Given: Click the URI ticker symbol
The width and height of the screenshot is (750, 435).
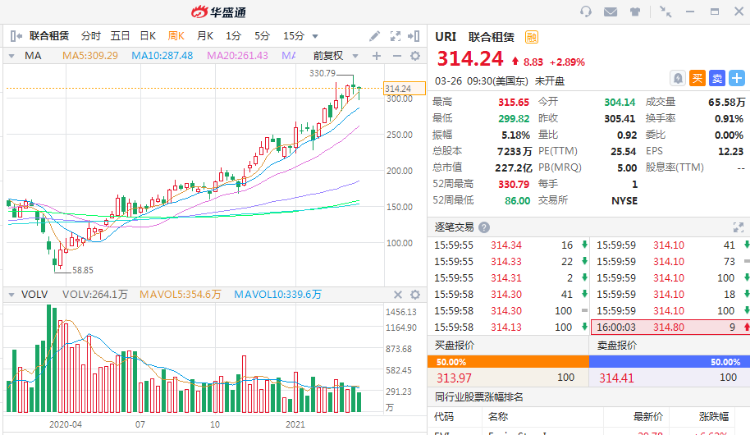Looking at the screenshot, I should pos(446,37).
